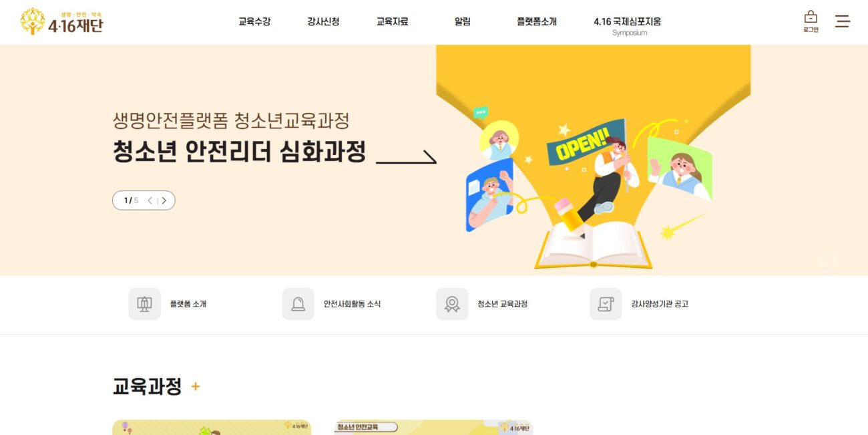The width and height of the screenshot is (868, 435).
Task: Click the 플랫폼 소개 presentation board icon
Action: [x=144, y=304]
